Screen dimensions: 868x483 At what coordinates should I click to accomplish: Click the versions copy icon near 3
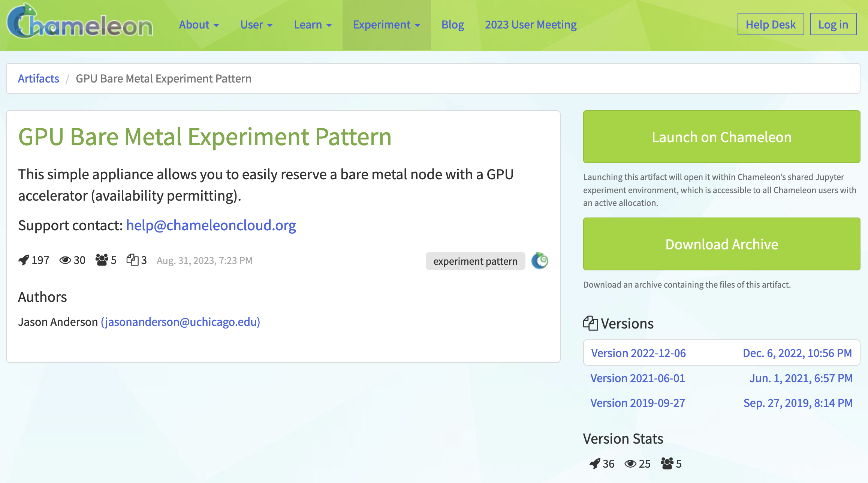click(x=132, y=259)
